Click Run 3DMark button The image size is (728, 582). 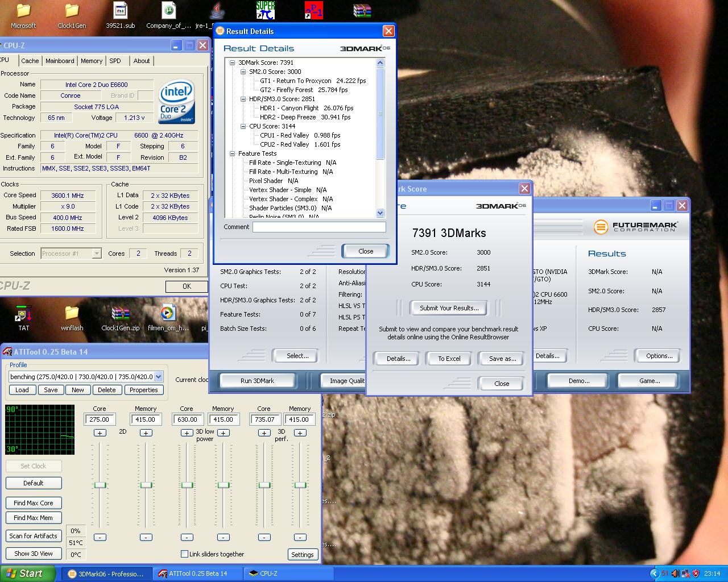(x=257, y=381)
